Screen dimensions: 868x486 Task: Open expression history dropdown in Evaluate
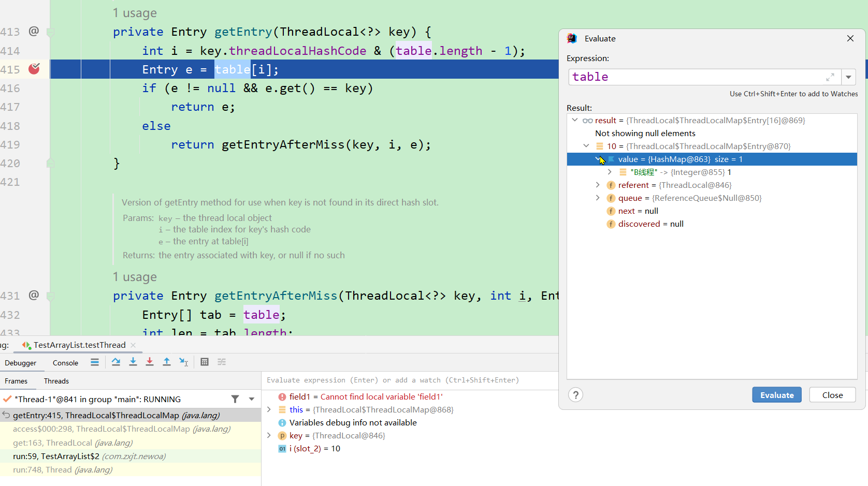coord(848,77)
